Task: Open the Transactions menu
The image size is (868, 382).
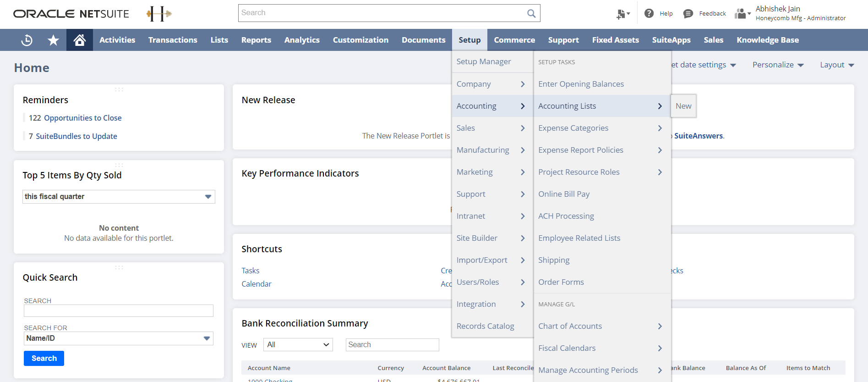Action: click(x=173, y=40)
